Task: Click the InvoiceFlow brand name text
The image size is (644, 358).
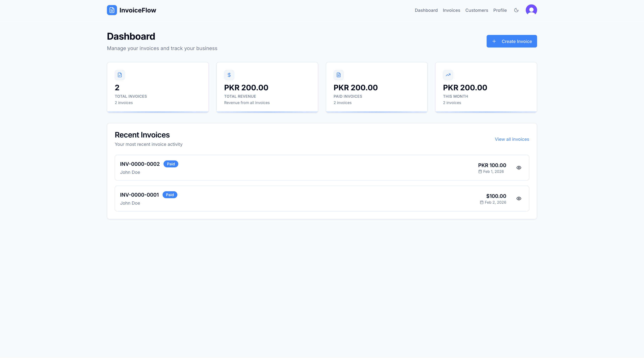Action: pos(138,10)
